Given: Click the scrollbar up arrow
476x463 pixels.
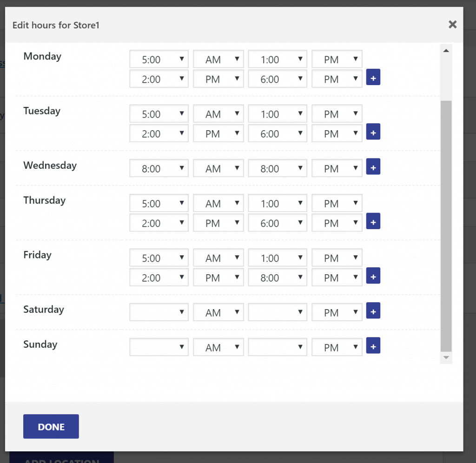Looking at the screenshot, I should 446,50.
